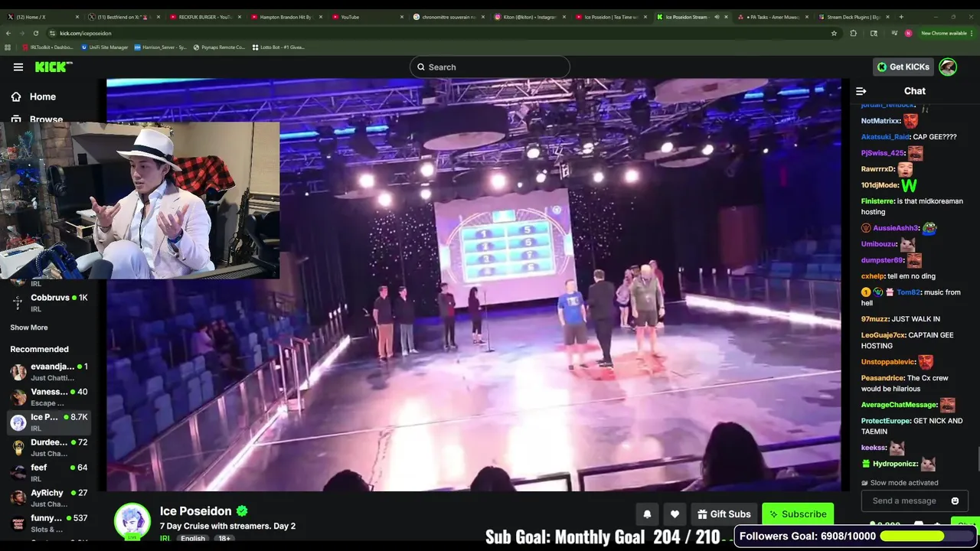The width and height of the screenshot is (980, 551).
Task: Click username Hydroponicz in chat
Action: (x=894, y=464)
